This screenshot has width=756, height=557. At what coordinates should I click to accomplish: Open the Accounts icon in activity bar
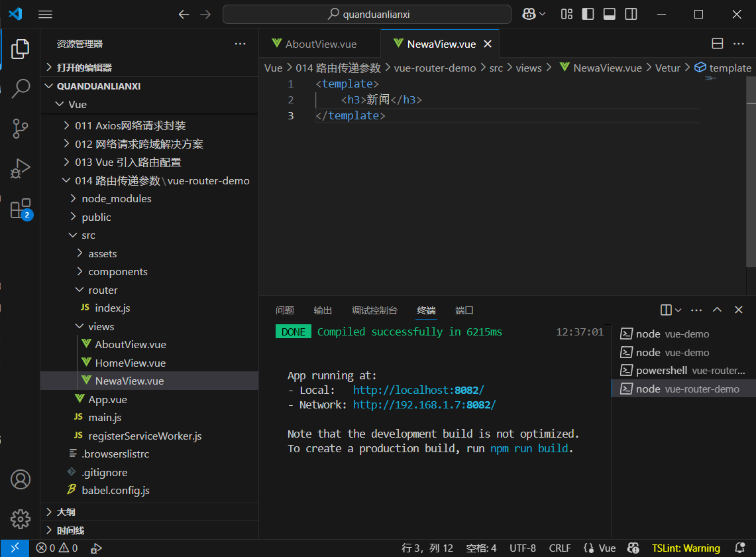(21, 479)
